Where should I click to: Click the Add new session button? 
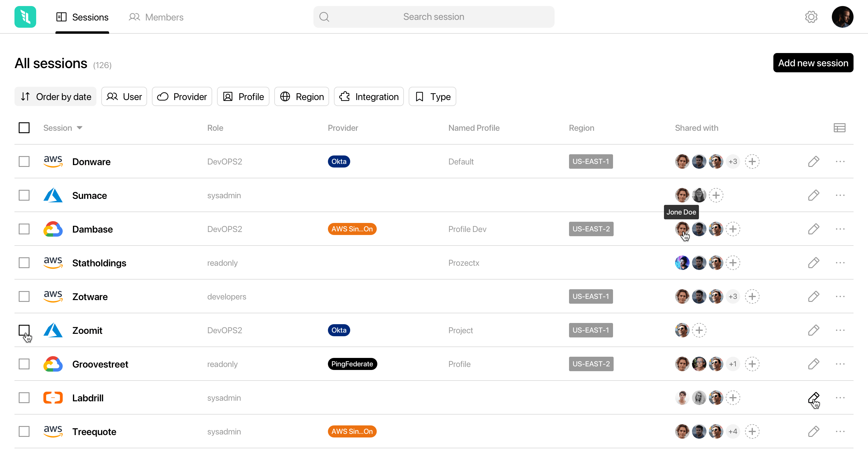[813, 63]
